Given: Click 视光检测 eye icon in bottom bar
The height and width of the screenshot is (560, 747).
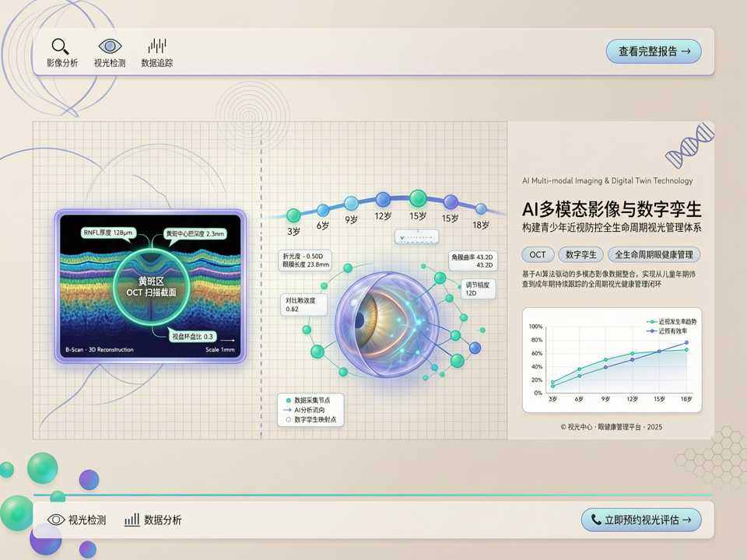Looking at the screenshot, I should [x=56, y=520].
